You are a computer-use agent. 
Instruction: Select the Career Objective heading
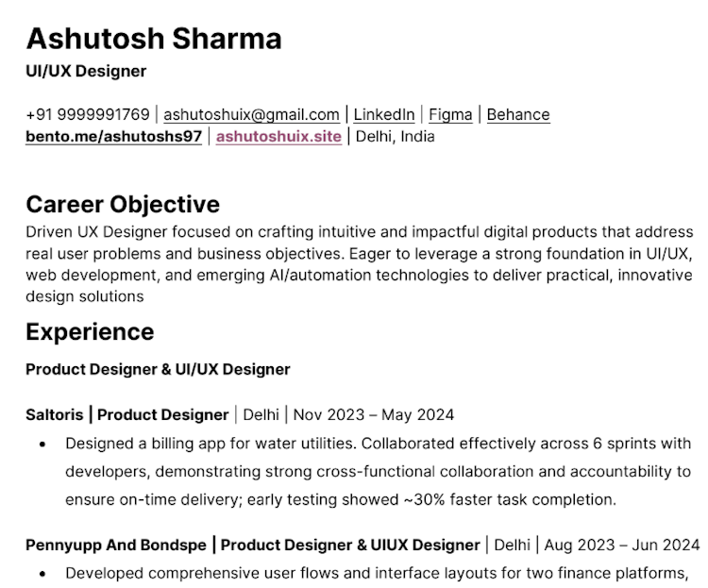point(123,205)
